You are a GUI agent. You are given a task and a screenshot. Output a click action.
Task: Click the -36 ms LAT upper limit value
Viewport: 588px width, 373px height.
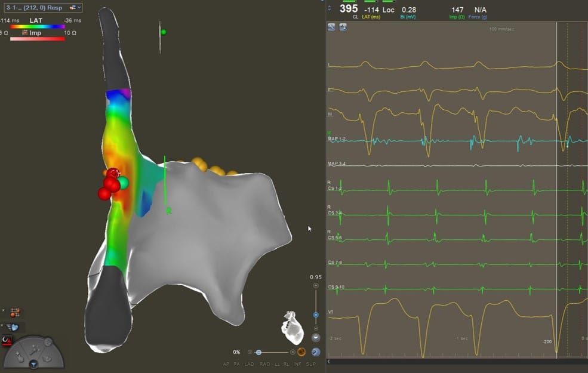pos(72,20)
